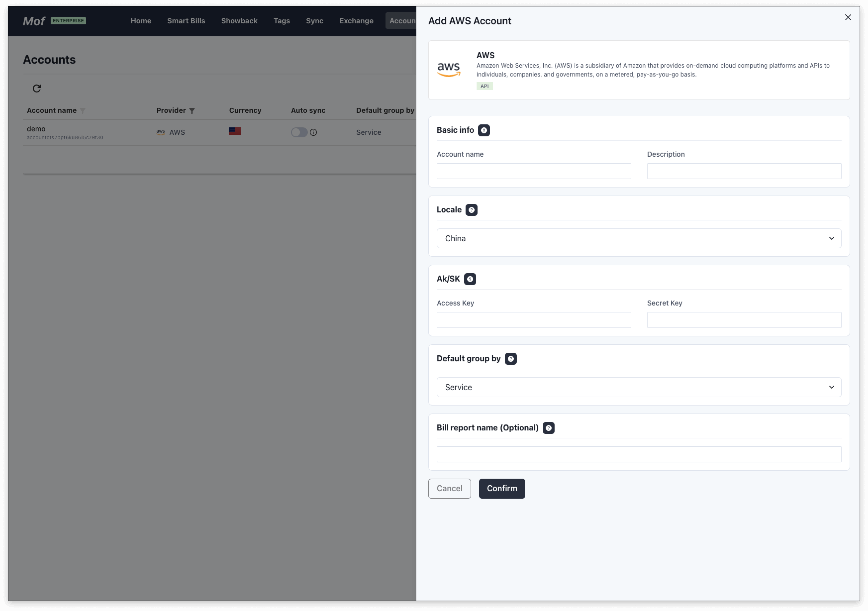The width and height of the screenshot is (868, 611).
Task: Focus the Secret Key input field
Action: (744, 320)
